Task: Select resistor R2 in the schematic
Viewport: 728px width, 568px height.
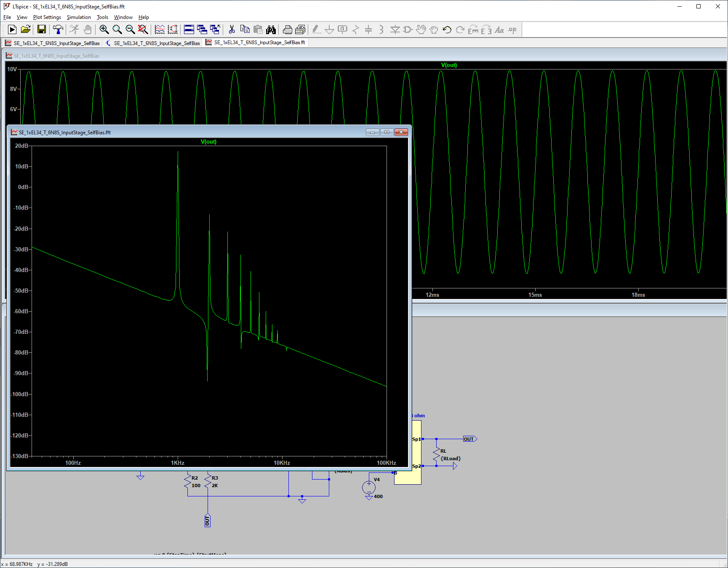Action: (188, 481)
